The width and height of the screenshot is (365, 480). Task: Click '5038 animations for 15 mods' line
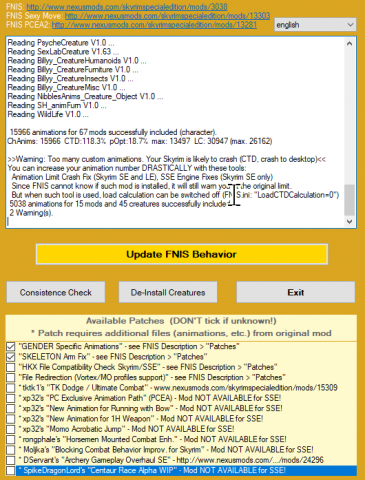pos(120,204)
